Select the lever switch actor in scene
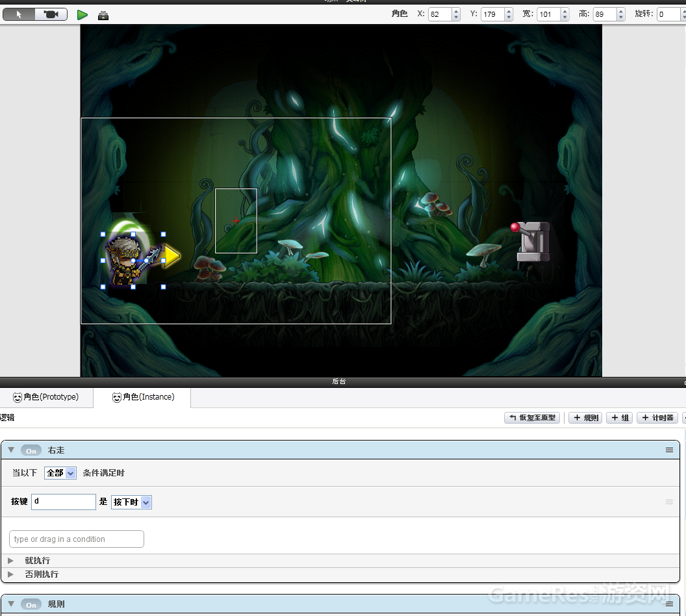Viewport: 686px width, 616px height. coord(531,242)
